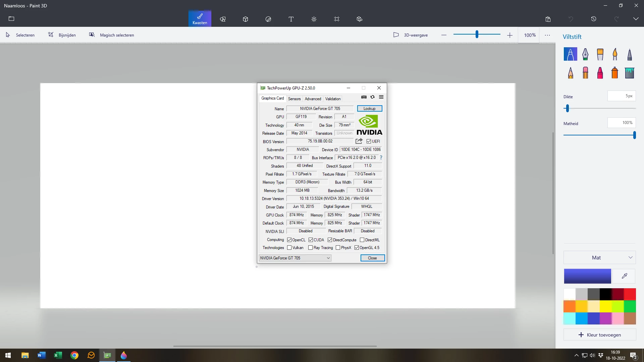The image size is (644, 362).
Task: Click the GPU-Z refresh icon
Action: tap(372, 97)
